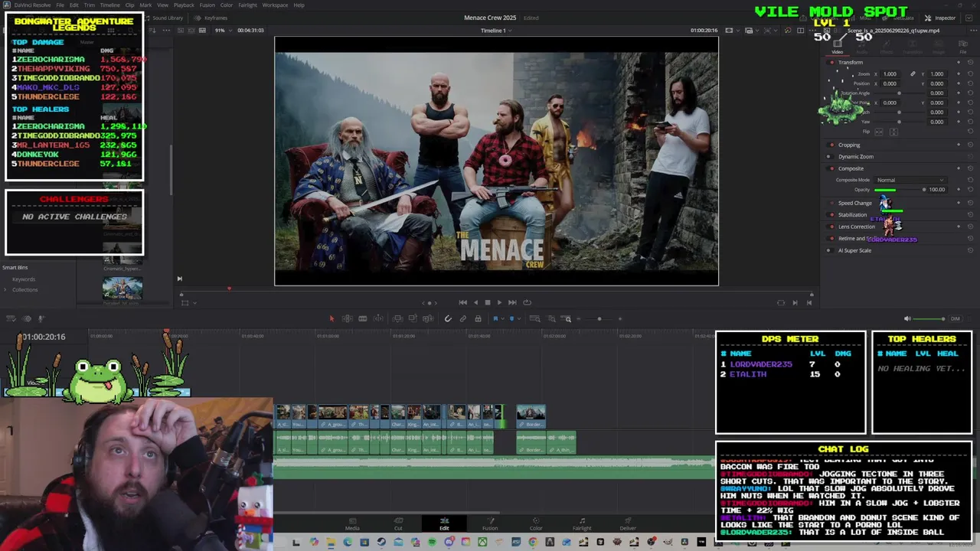The width and height of the screenshot is (980, 551).
Task: Open the Playback menu
Action: [x=184, y=5]
